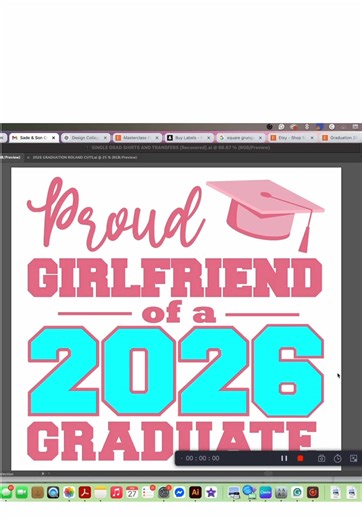The image size is (362, 520).
Task: Open Notes from the dock
Action: 100,492
